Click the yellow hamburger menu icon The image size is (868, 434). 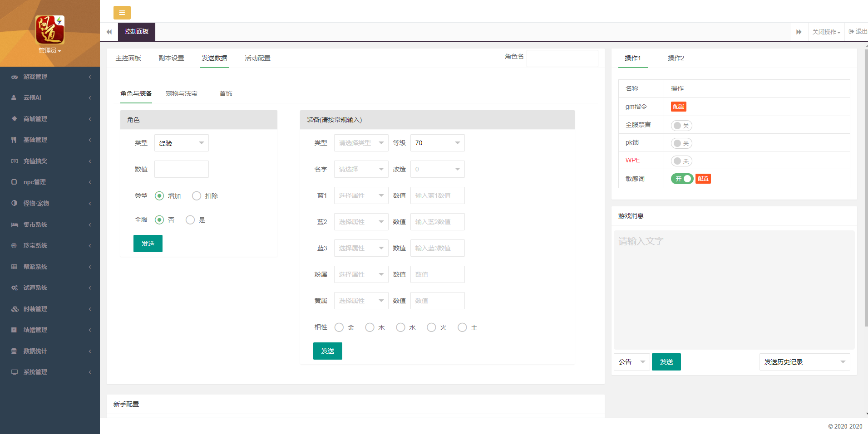[x=122, y=13]
